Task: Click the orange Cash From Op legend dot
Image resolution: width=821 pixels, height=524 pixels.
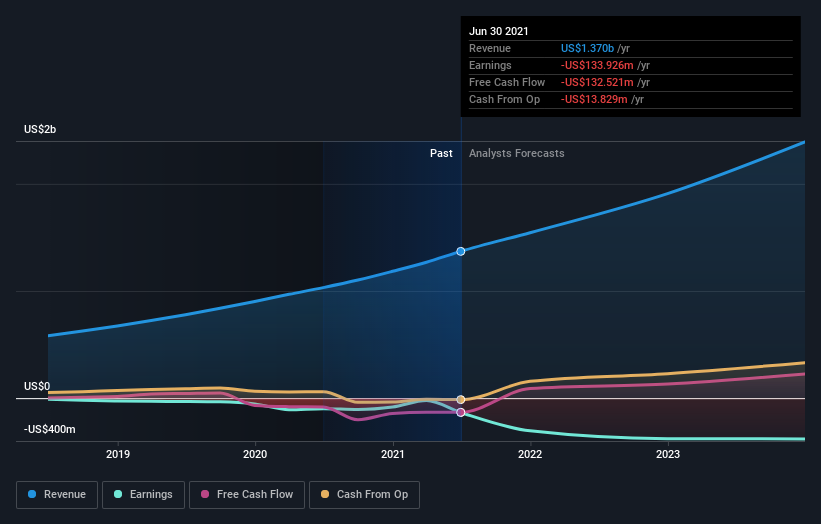Action: click(x=325, y=494)
